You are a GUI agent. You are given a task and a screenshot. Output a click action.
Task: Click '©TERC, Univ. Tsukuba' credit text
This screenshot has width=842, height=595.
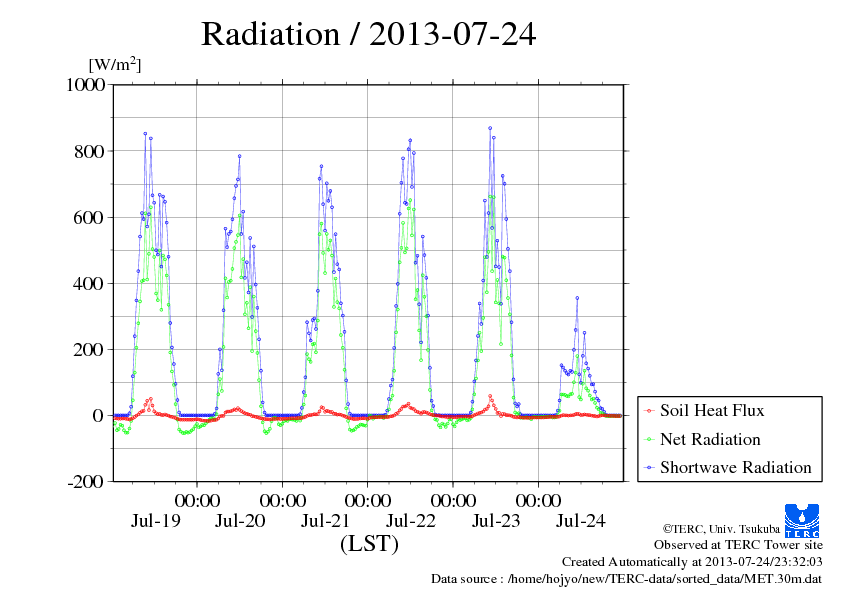pos(721,529)
